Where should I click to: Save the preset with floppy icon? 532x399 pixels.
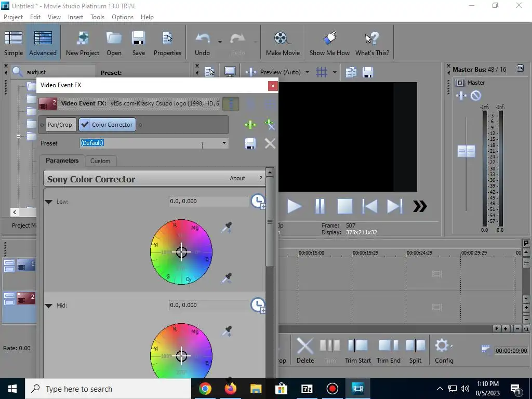[250, 143]
